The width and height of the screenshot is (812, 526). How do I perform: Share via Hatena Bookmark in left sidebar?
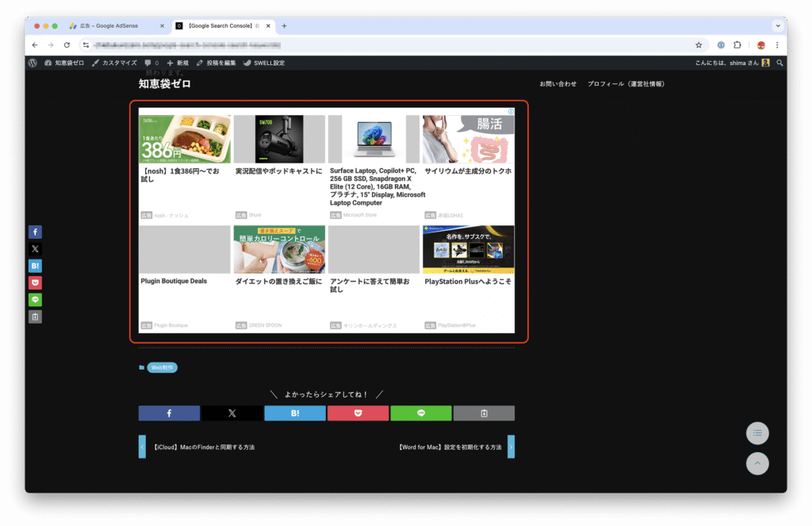[35, 266]
